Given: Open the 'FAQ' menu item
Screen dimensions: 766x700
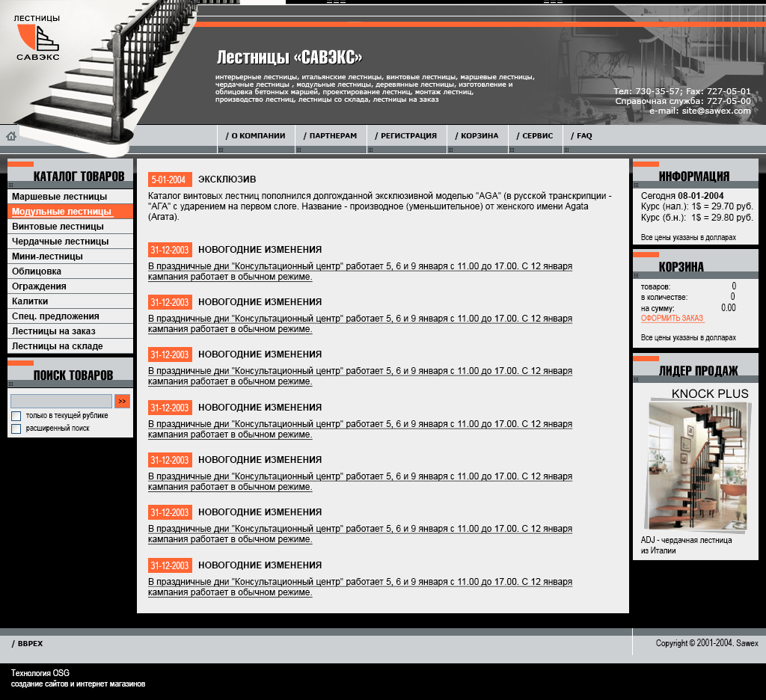Looking at the screenshot, I should tap(581, 136).
